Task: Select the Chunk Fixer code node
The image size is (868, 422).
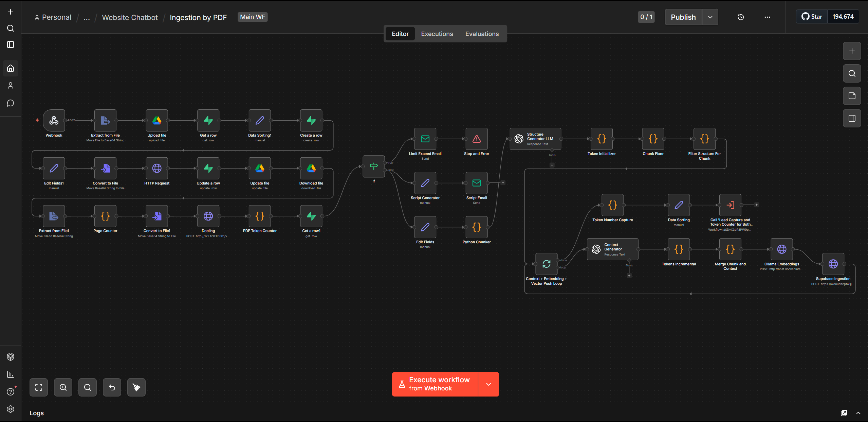Action: point(653,139)
